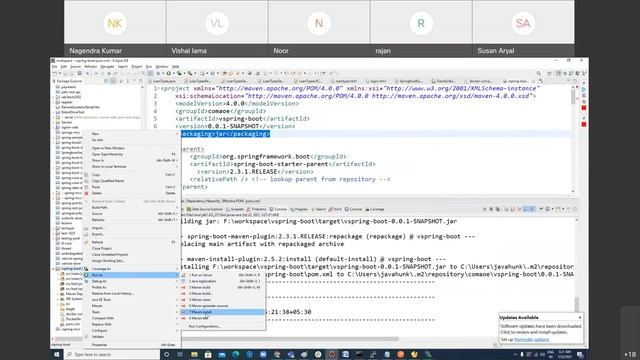Open File Explorer from the taskbar
The width and height of the screenshot is (640, 360).
pos(194,354)
